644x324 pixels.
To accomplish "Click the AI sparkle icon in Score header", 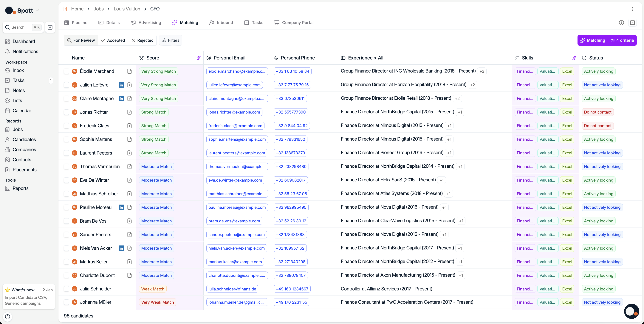I will click(199, 58).
